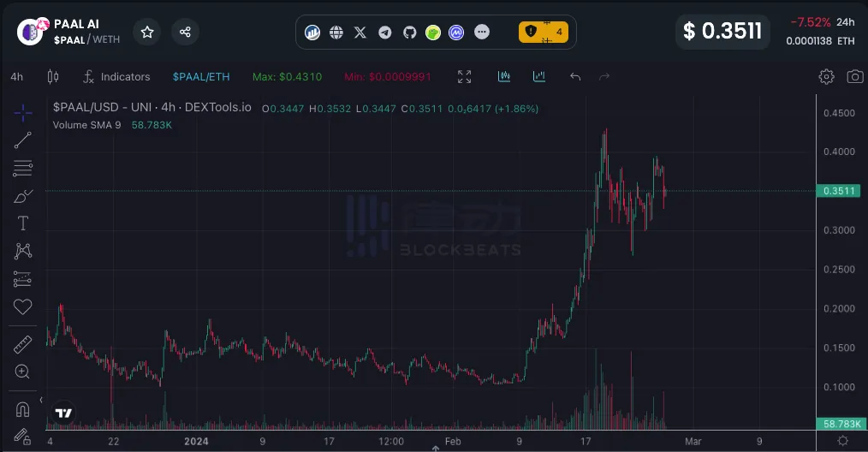The height and width of the screenshot is (452, 868).
Task: Expand more links with three-dots button
Action: [x=482, y=33]
